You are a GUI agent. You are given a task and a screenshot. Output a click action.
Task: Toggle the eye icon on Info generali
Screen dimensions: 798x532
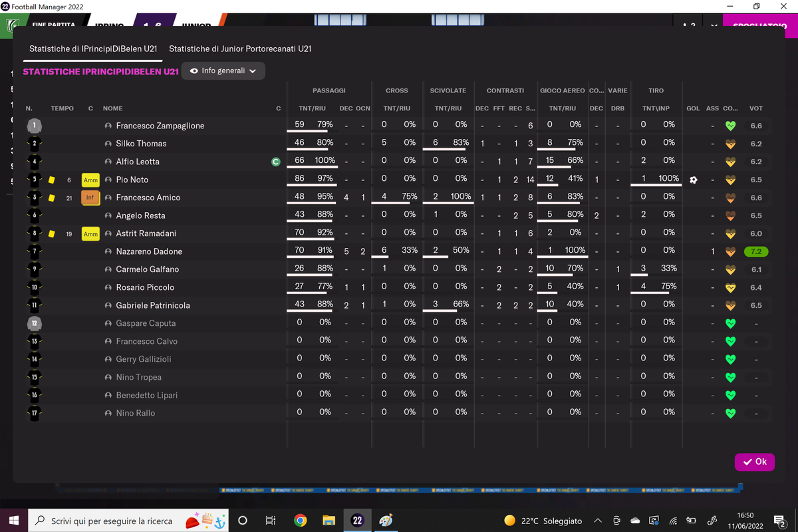194,71
